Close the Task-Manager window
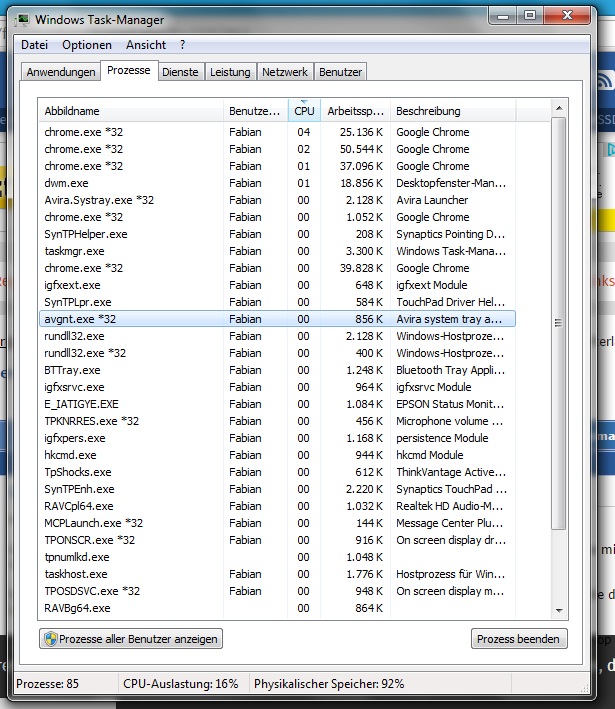Screen dimensions: 615x709 click(567, 16)
